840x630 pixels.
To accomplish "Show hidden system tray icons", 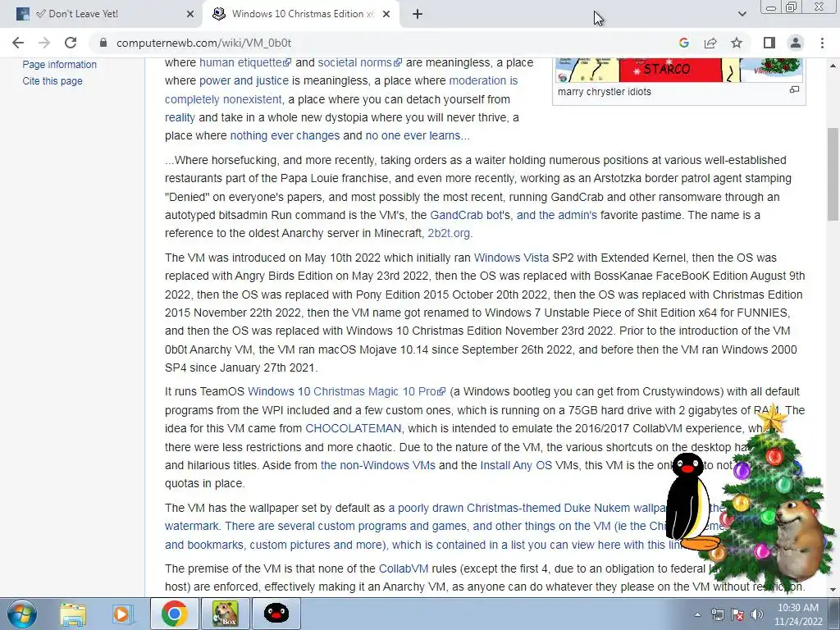I will 697,614.
